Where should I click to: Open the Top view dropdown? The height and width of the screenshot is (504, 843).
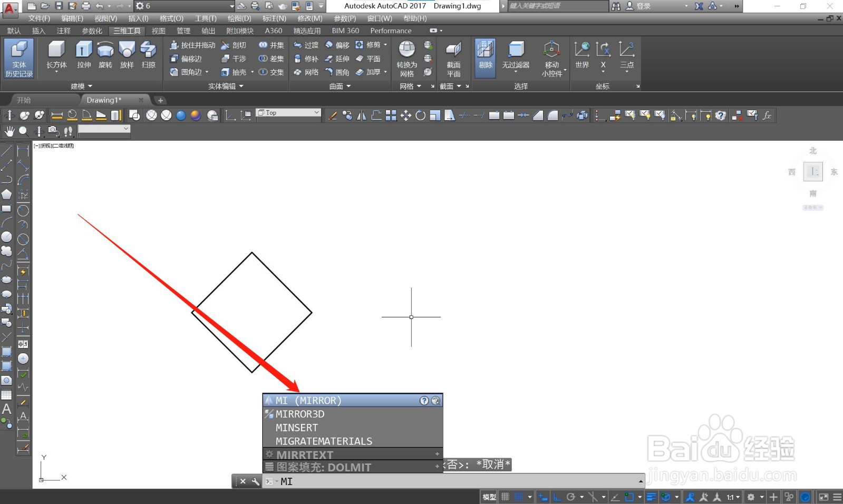(x=288, y=112)
